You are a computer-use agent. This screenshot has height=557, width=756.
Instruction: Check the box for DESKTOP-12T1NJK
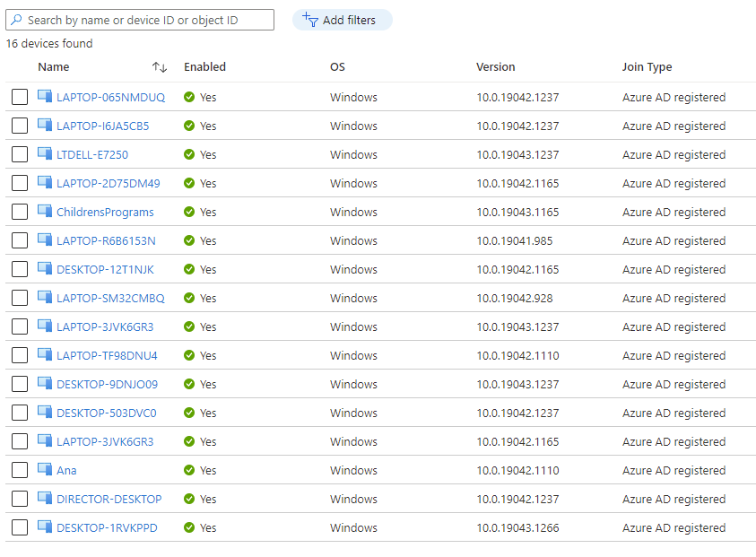[x=20, y=269]
